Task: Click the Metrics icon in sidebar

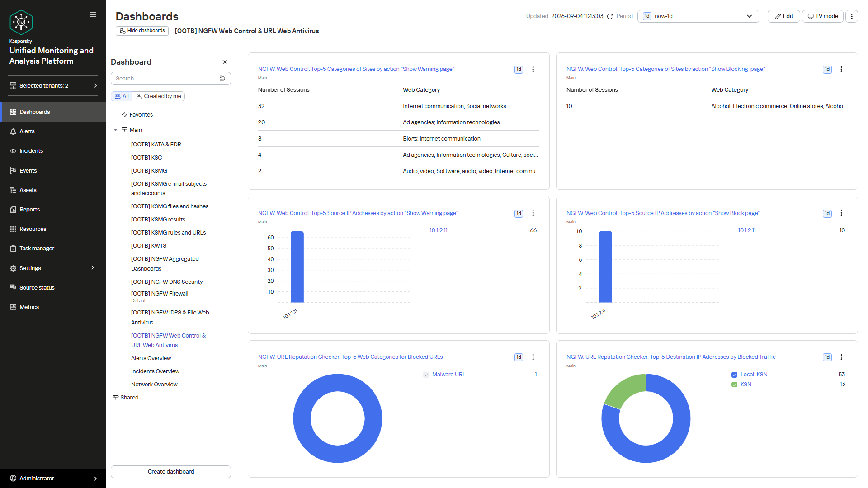Action: click(13, 307)
